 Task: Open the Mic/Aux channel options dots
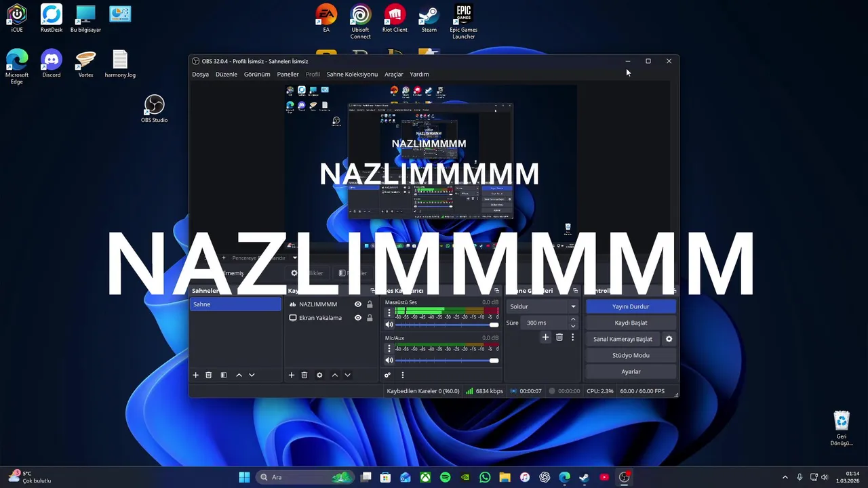(x=389, y=348)
